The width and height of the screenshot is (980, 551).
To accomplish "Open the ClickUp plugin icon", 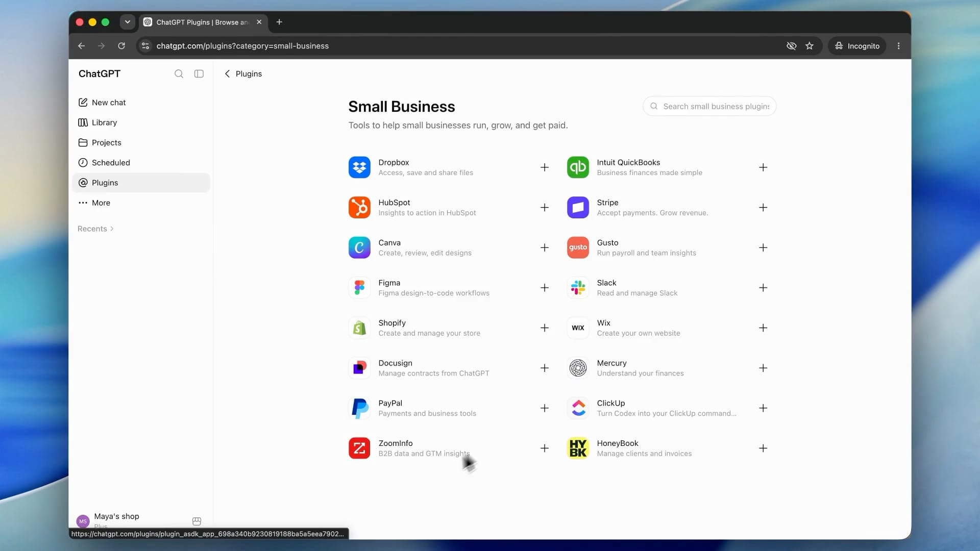I will pos(578,408).
